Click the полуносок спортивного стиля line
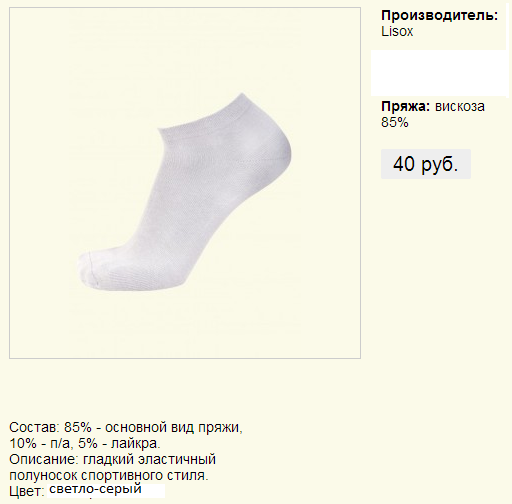The width and height of the screenshot is (512, 504). tap(109, 475)
